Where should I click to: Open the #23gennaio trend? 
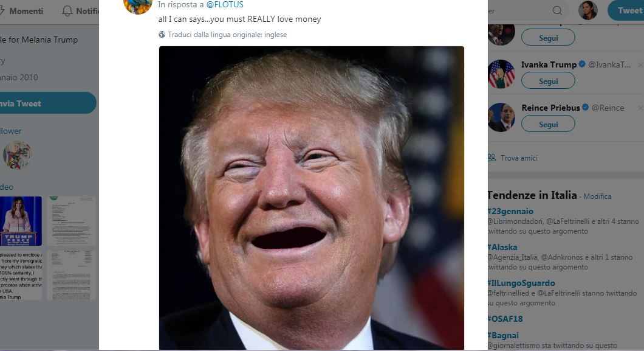(x=510, y=211)
